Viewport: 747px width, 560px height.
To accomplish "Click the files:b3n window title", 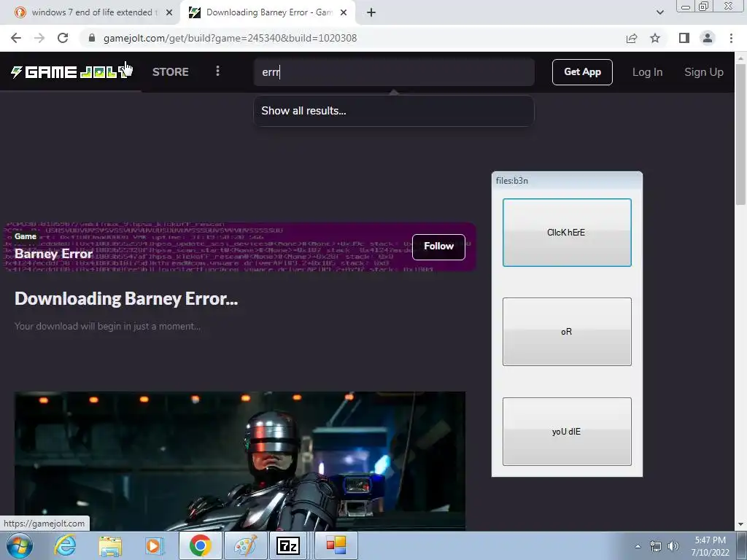I will tap(511, 181).
